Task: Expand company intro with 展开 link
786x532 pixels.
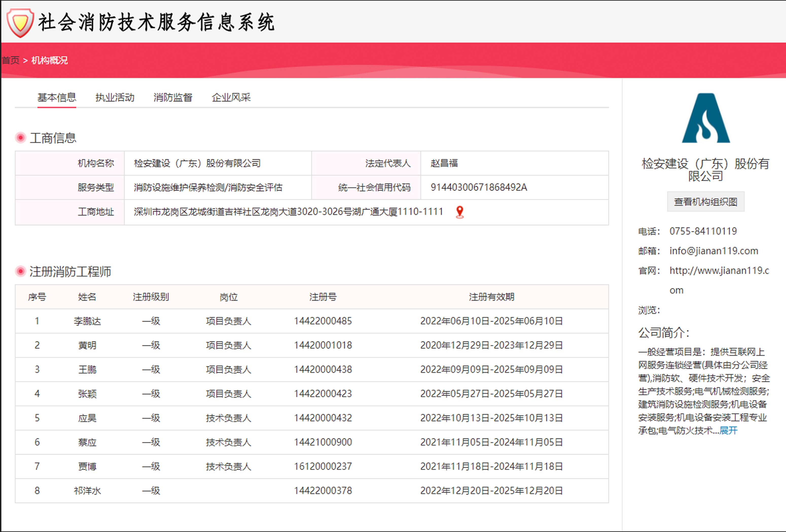Action: coord(728,430)
